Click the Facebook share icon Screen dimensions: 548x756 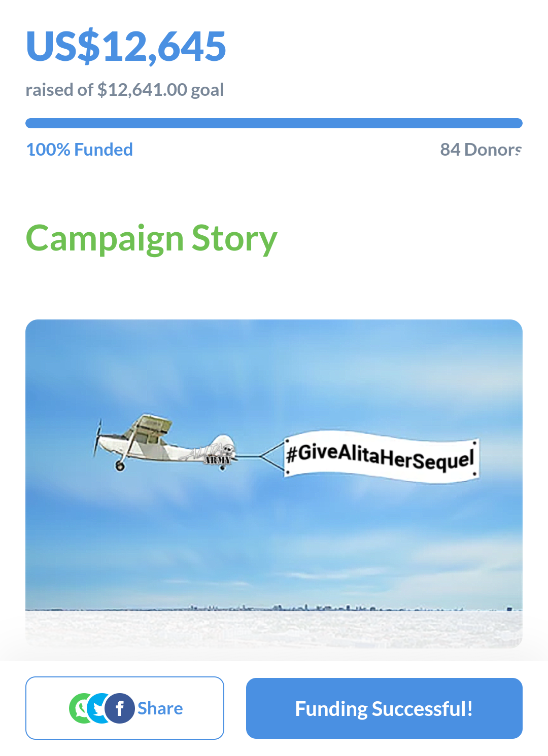click(x=120, y=708)
